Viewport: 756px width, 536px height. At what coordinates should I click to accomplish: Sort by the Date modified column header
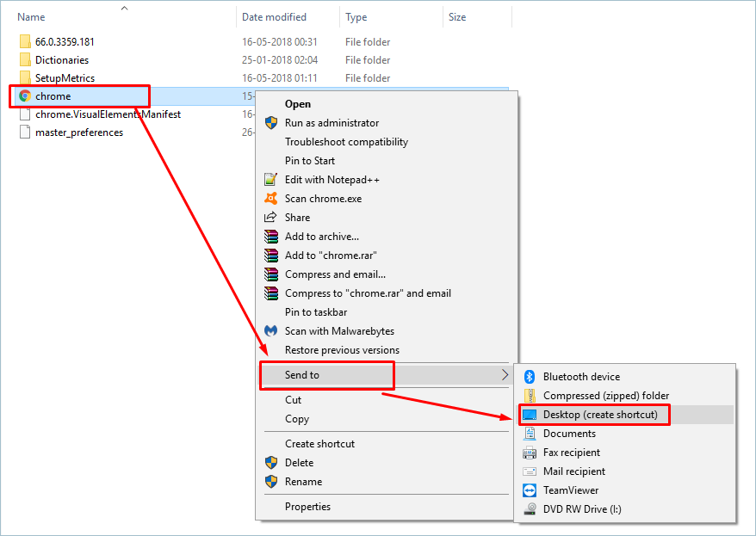tap(276, 17)
